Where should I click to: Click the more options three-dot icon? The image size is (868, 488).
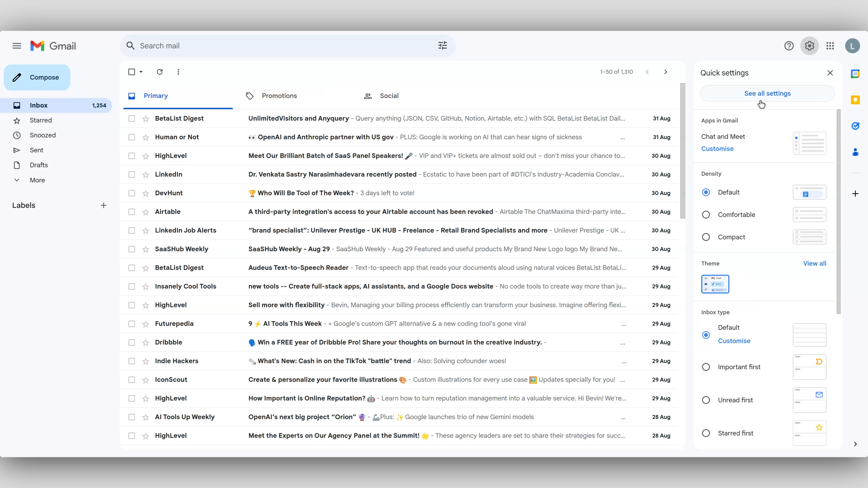pyautogui.click(x=178, y=71)
